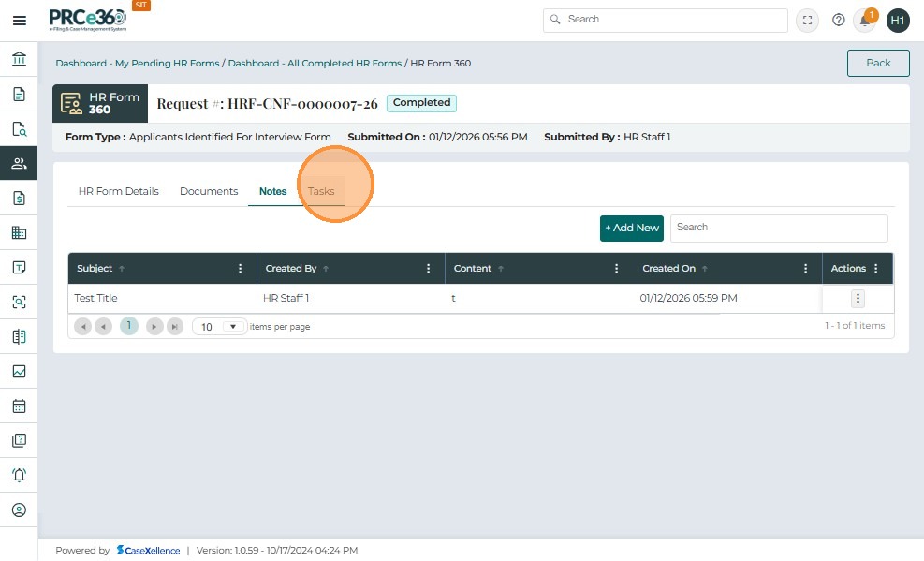Focus the top global Search field
This screenshot has height=561, width=924.
click(x=666, y=20)
